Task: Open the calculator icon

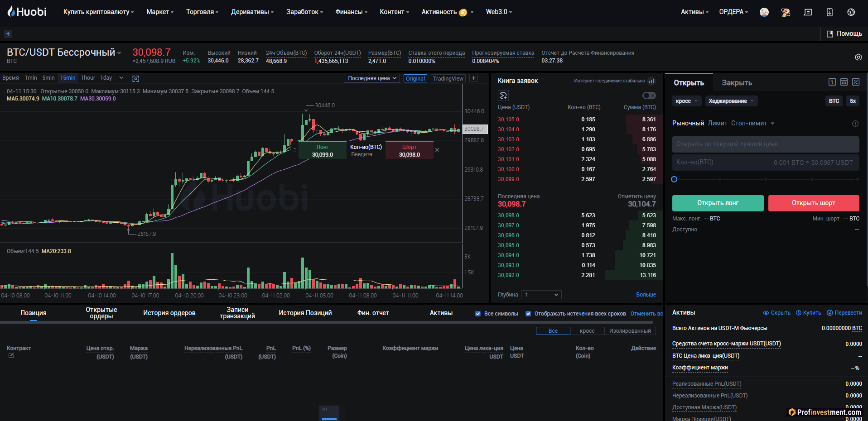Action: [x=844, y=82]
